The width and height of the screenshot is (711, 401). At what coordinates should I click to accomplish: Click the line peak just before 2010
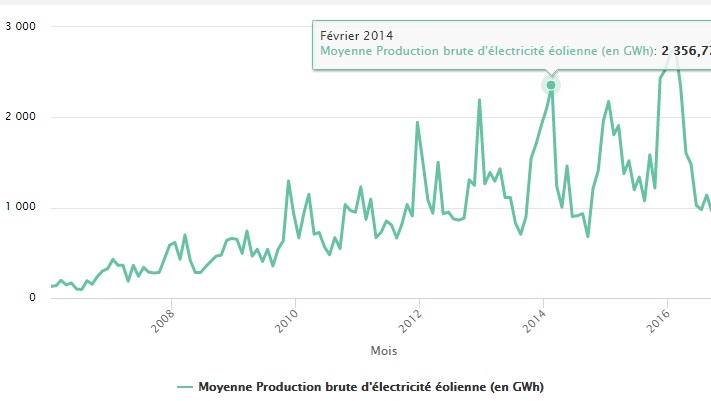[x=289, y=182]
